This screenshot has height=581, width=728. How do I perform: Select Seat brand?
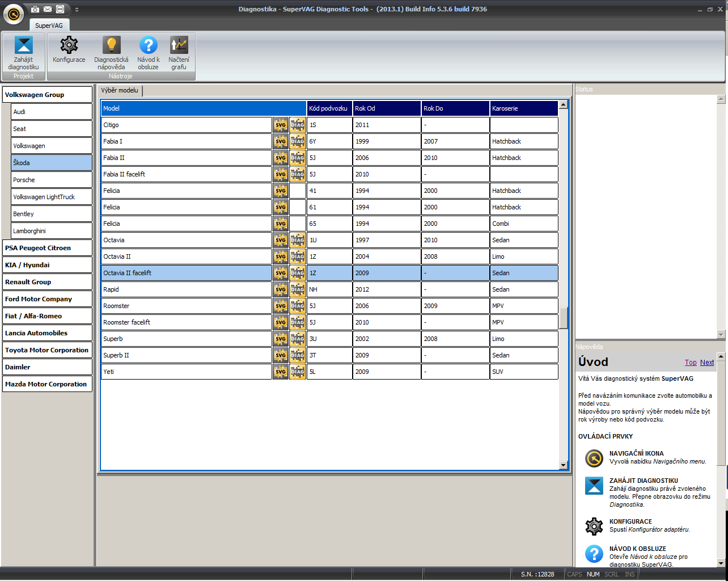[x=52, y=129]
